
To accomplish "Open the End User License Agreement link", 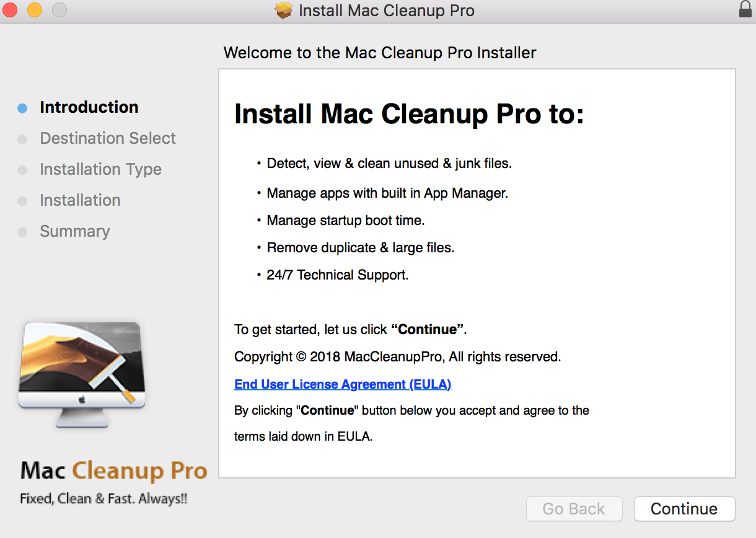I will coord(343,384).
